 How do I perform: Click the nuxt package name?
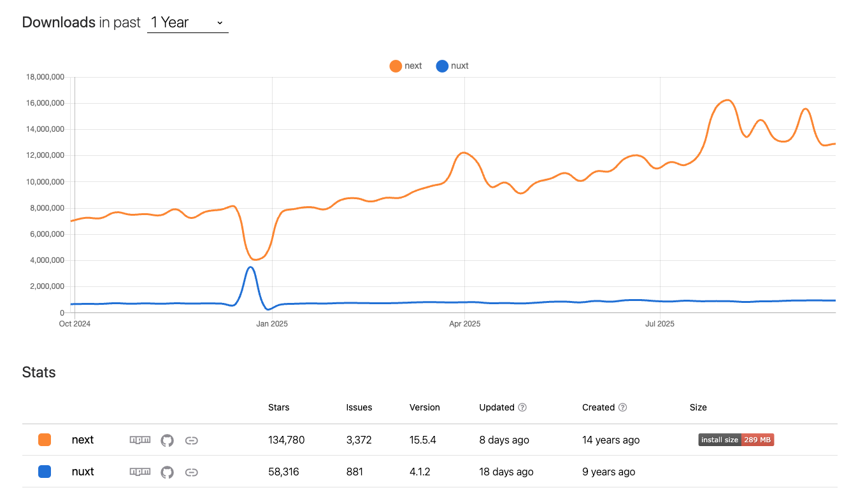click(x=83, y=472)
